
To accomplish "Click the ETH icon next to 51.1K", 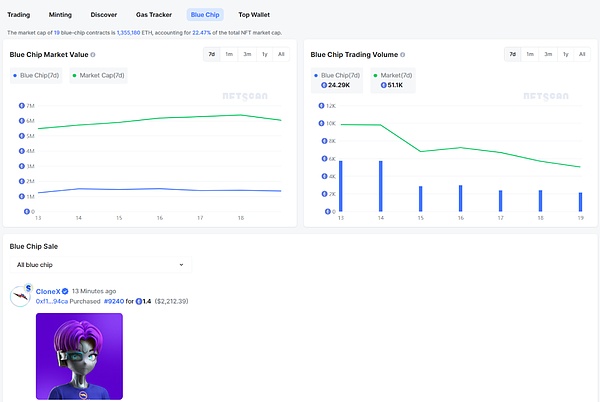I will coord(385,87).
